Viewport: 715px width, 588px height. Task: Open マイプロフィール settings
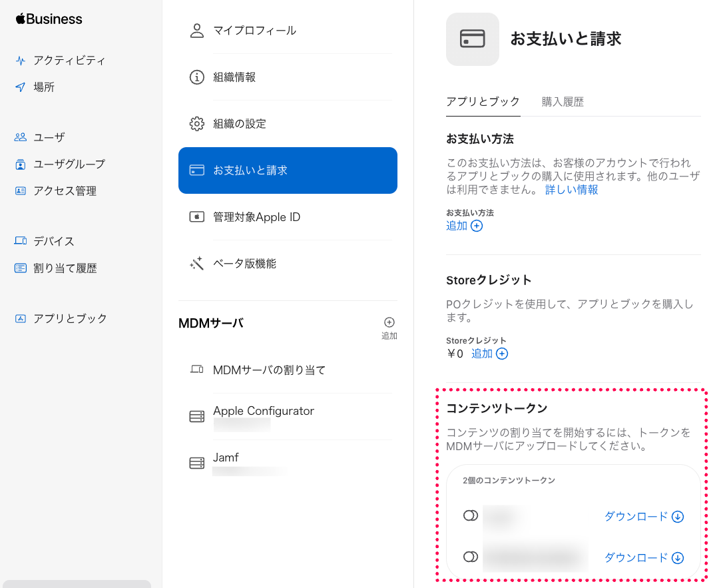(288, 31)
